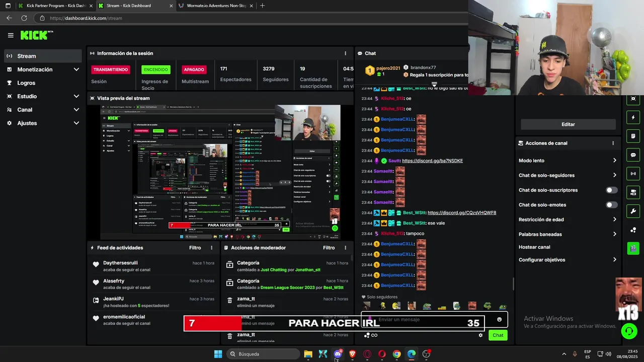Reload the dashboard page

[24, 18]
